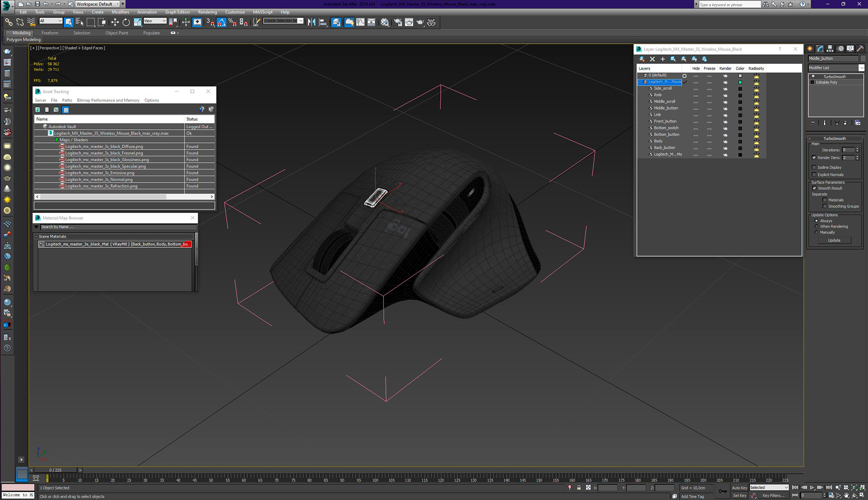Open the selection filter All dropdown
The height and width of the screenshot is (500, 868).
pyautogui.click(x=51, y=21)
